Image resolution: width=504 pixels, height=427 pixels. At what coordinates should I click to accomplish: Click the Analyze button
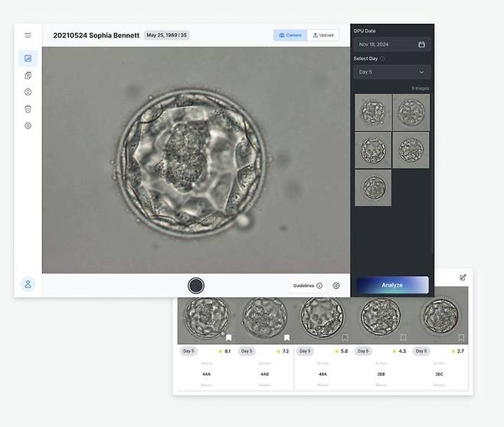(392, 284)
